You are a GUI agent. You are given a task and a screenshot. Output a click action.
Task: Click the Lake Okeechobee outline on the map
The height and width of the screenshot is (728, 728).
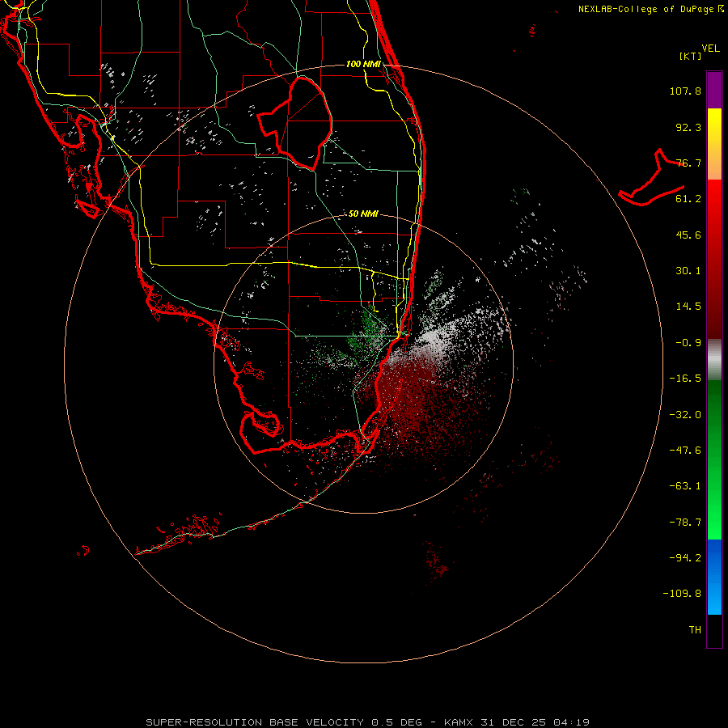(x=295, y=123)
